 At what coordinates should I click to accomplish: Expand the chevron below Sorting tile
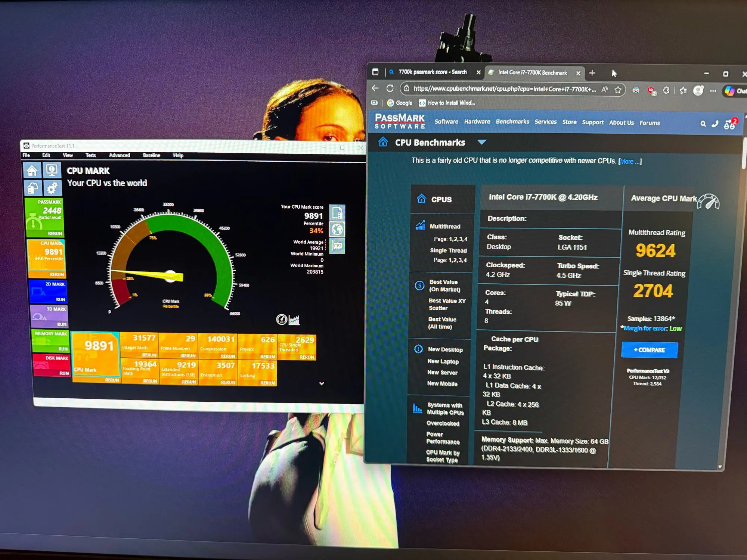[322, 383]
